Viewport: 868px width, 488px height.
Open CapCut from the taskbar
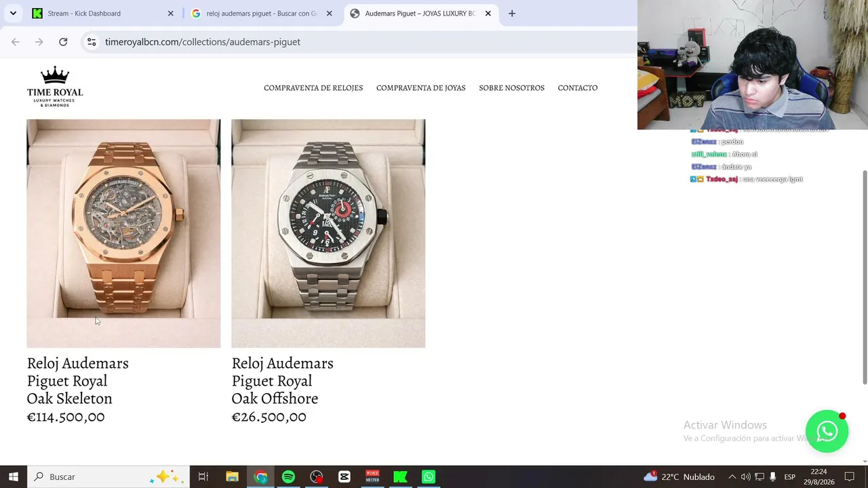click(344, 476)
